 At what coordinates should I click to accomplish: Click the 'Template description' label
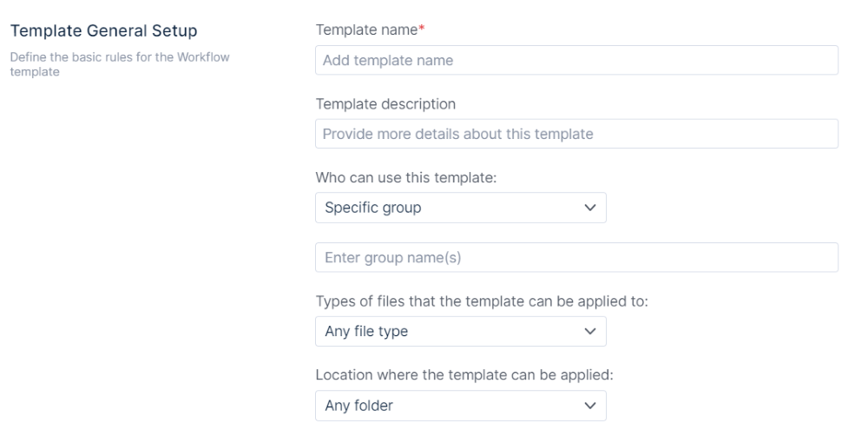[x=385, y=104]
